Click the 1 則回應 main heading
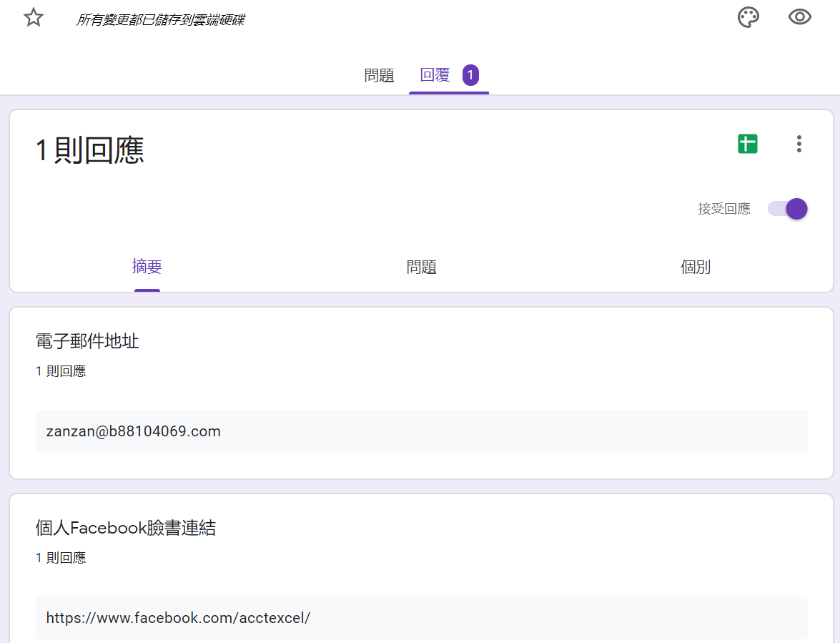The width and height of the screenshot is (840, 643). [89, 150]
